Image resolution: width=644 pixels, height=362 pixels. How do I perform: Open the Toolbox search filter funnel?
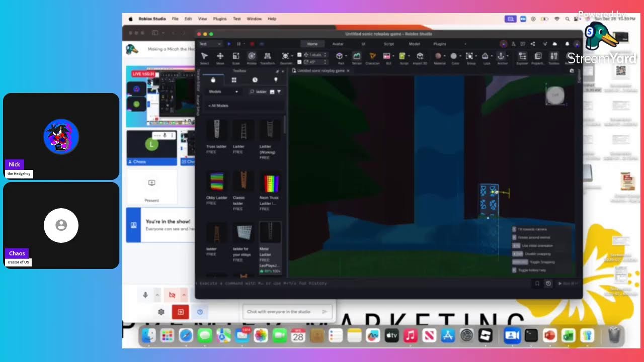[x=279, y=92]
